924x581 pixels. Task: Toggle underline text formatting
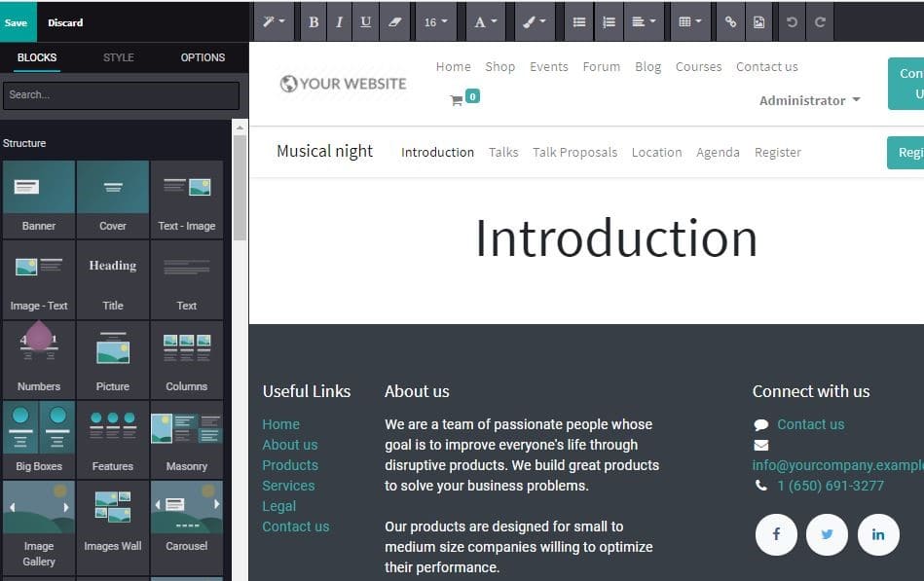click(366, 22)
